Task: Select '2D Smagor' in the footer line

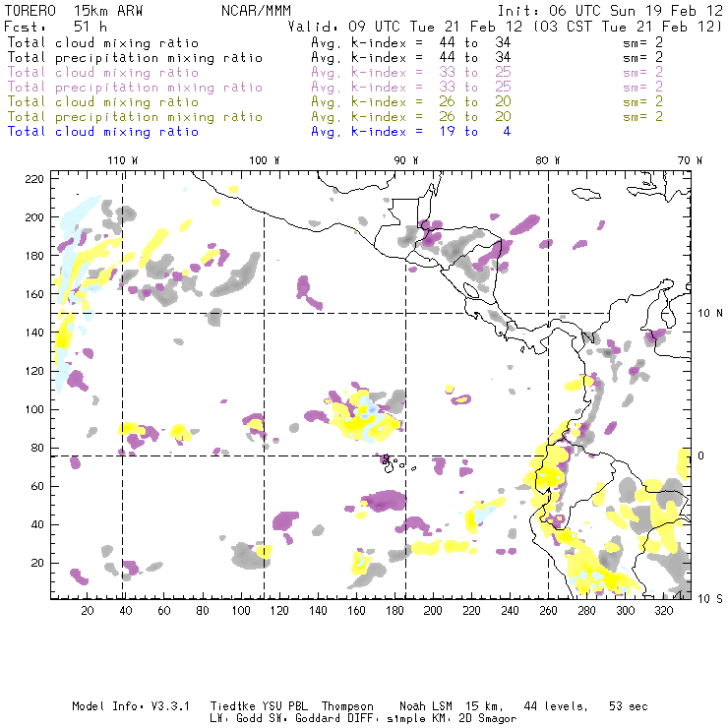Action: coord(488,719)
